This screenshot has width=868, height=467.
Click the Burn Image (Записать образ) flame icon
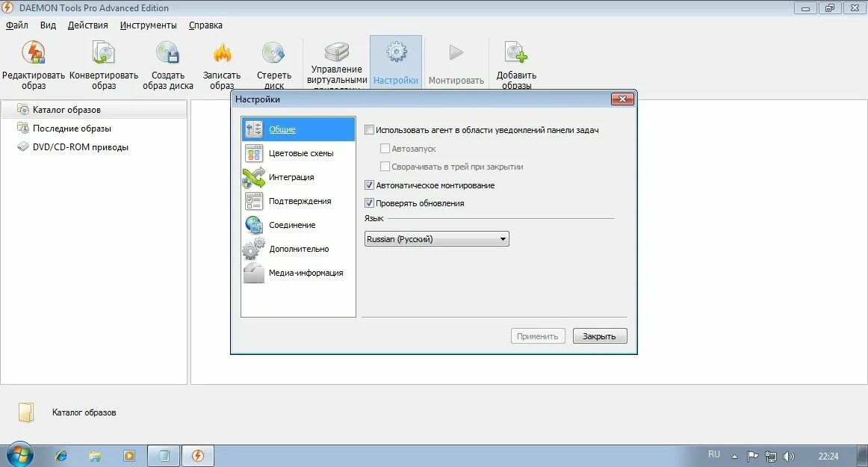pos(222,52)
